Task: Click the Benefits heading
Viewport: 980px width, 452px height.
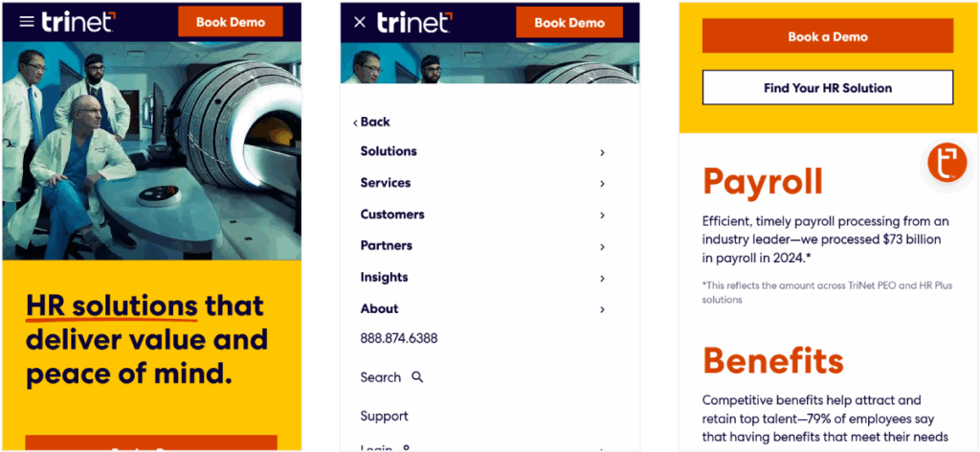Action: point(773,360)
